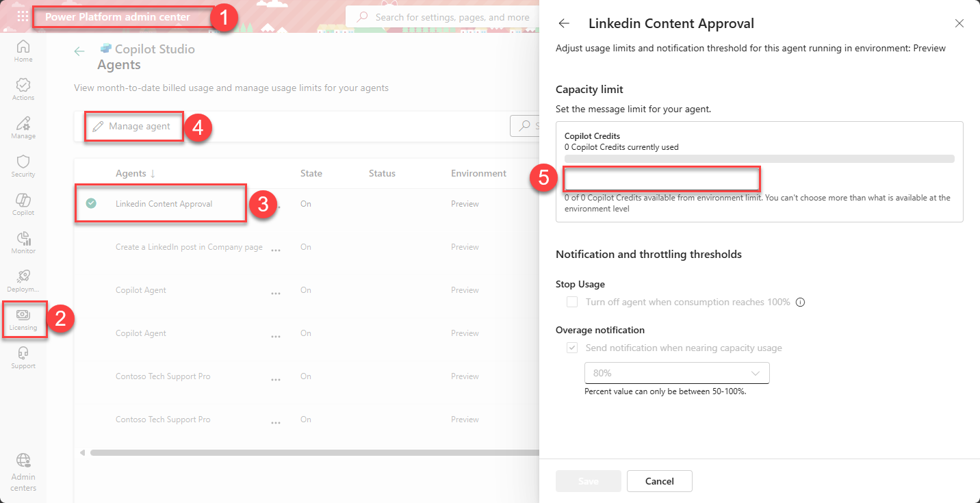Click the capacity limit input field
Image resolution: width=980 pixels, height=503 pixels.
coord(661,179)
